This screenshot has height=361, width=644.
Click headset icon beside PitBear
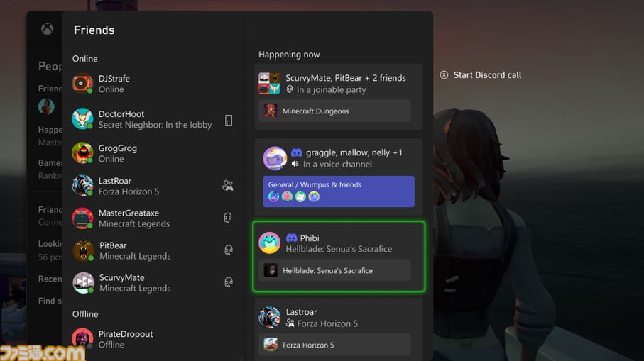pyautogui.click(x=229, y=250)
